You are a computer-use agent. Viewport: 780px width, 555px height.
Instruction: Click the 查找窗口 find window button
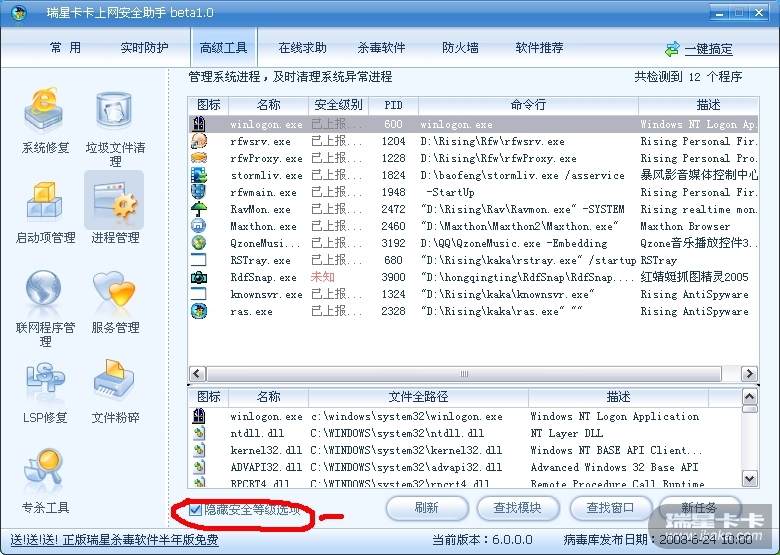(610, 508)
